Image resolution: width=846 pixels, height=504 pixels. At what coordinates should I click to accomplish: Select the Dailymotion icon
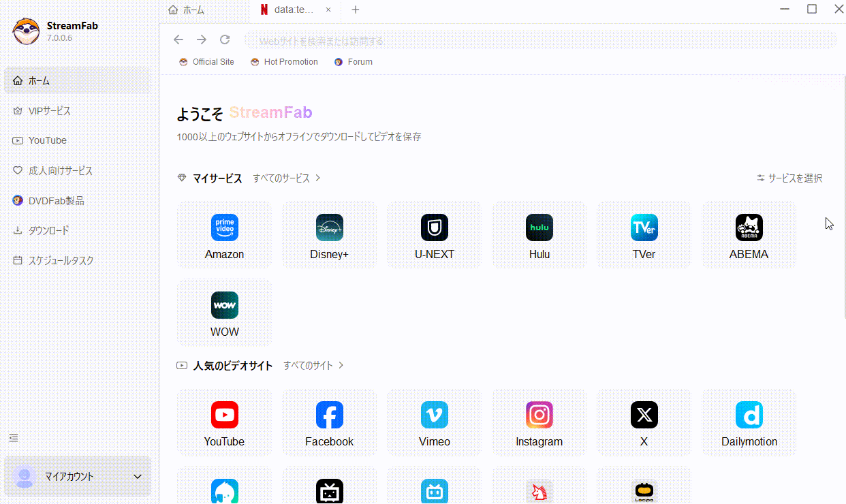pyautogui.click(x=749, y=422)
